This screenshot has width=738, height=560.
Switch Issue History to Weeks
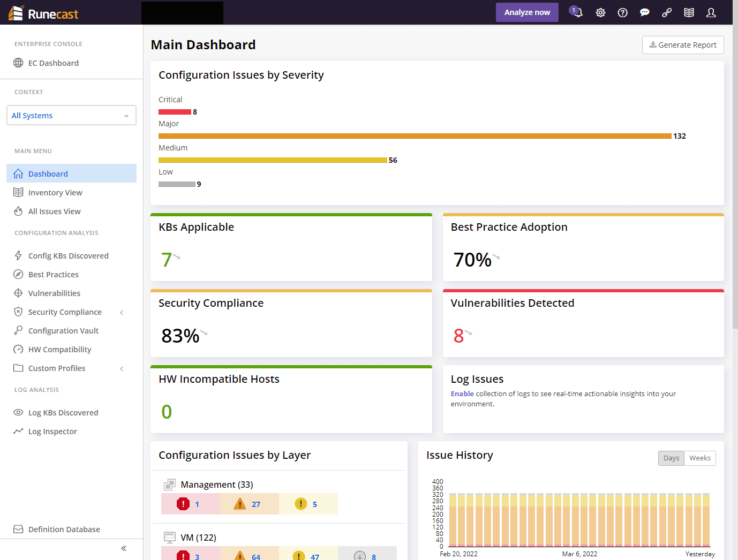pos(699,458)
